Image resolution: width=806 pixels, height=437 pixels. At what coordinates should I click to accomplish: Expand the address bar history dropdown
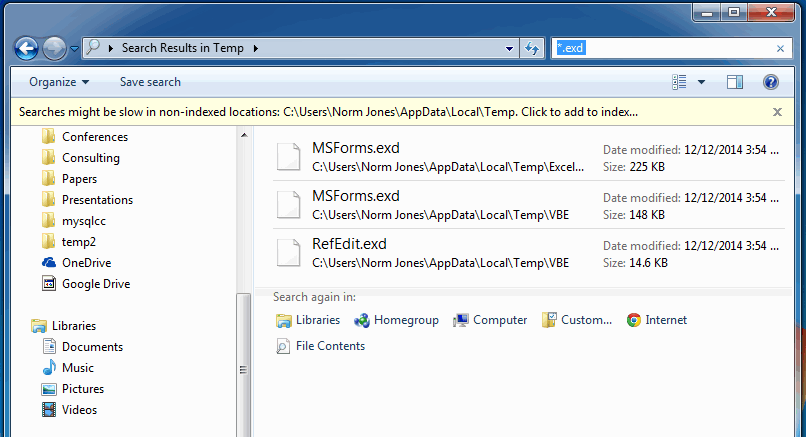point(509,48)
